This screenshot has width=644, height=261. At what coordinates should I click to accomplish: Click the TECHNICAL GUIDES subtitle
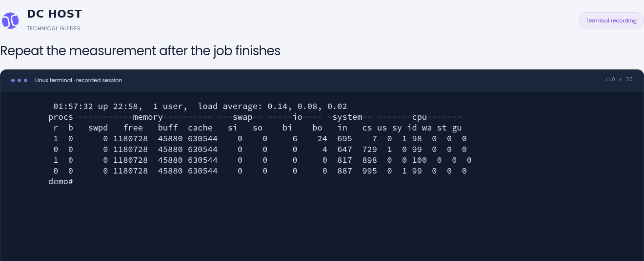pos(54,28)
